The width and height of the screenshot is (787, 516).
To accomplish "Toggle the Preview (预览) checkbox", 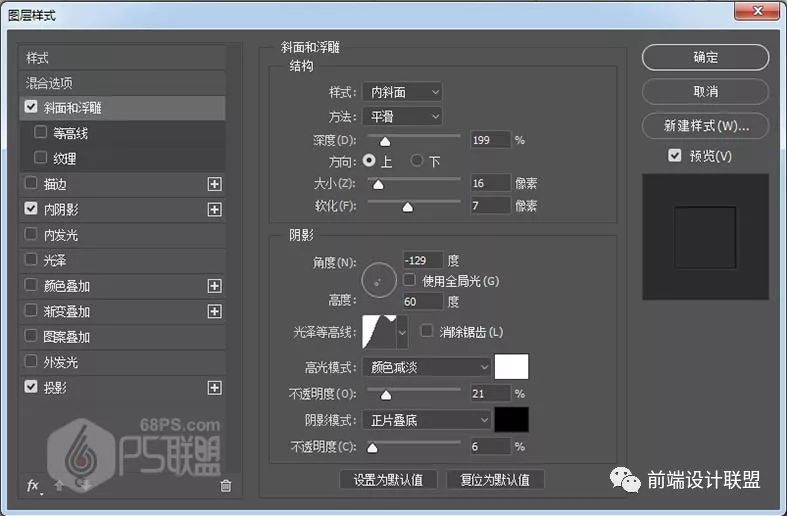I will tap(675, 155).
